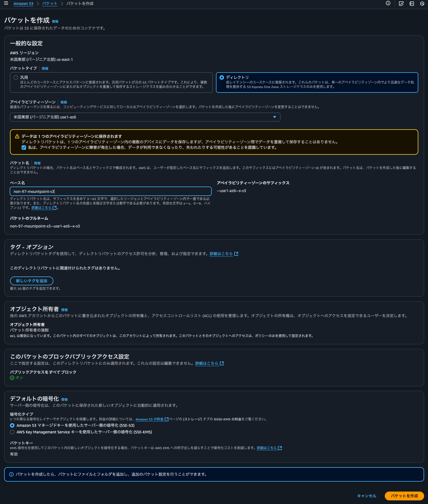Click the info circle icon at top right
The image size is (428, 504).
388,3
